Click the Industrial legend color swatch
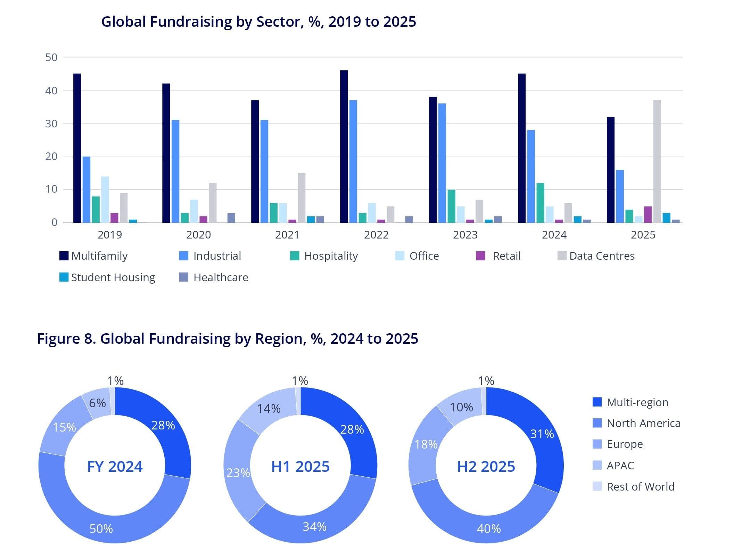 [x=183, y=256]
